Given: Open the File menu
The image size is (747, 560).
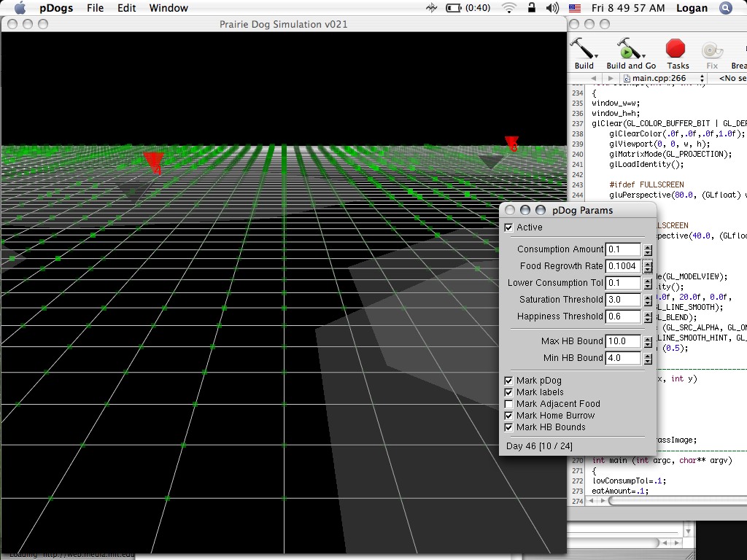Looking at the screenshot, I should pyautogui.click(x=95, y=8).
